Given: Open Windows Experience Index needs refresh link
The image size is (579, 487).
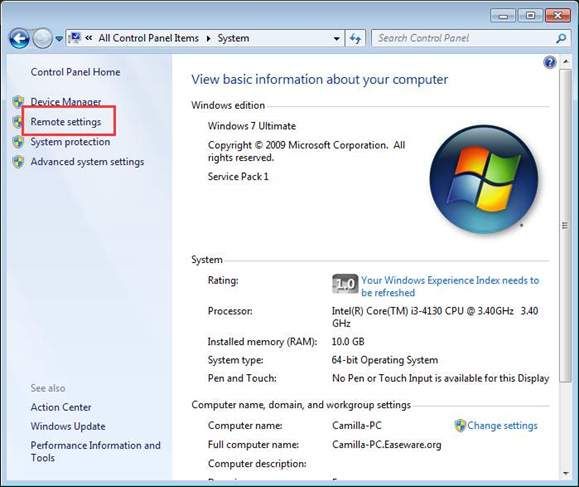Looking at the screenshot, I should [x=450, y=287].
